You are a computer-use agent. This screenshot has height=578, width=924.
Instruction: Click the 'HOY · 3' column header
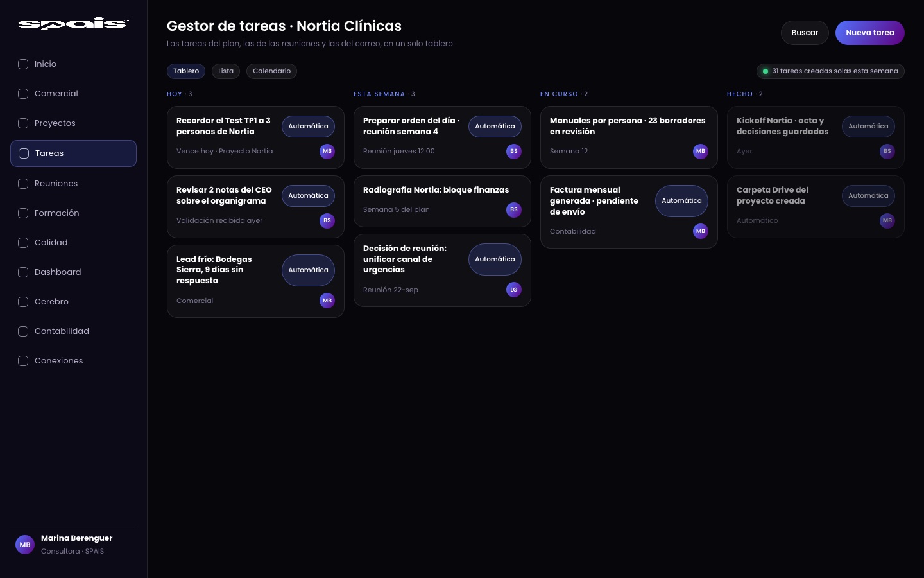180,94
